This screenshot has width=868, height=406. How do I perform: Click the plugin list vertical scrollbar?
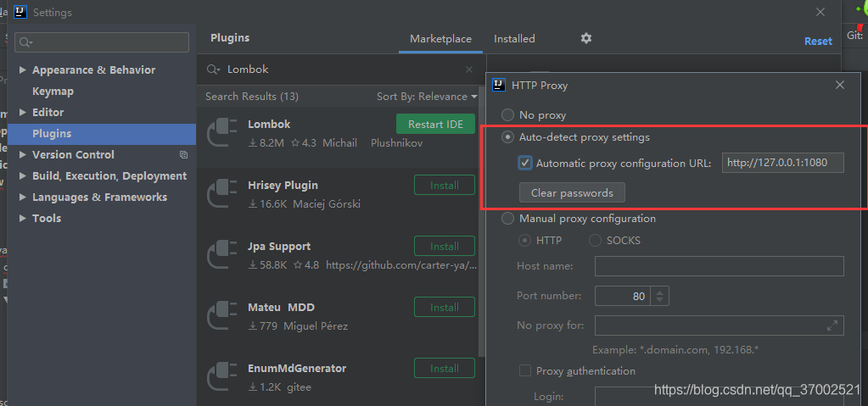(481, 221)
